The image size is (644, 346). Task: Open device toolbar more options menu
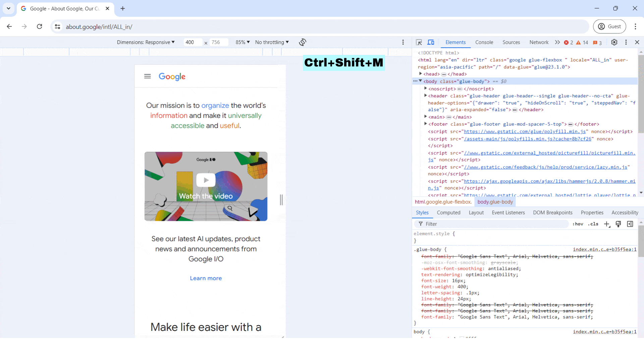tap(403, 42)
